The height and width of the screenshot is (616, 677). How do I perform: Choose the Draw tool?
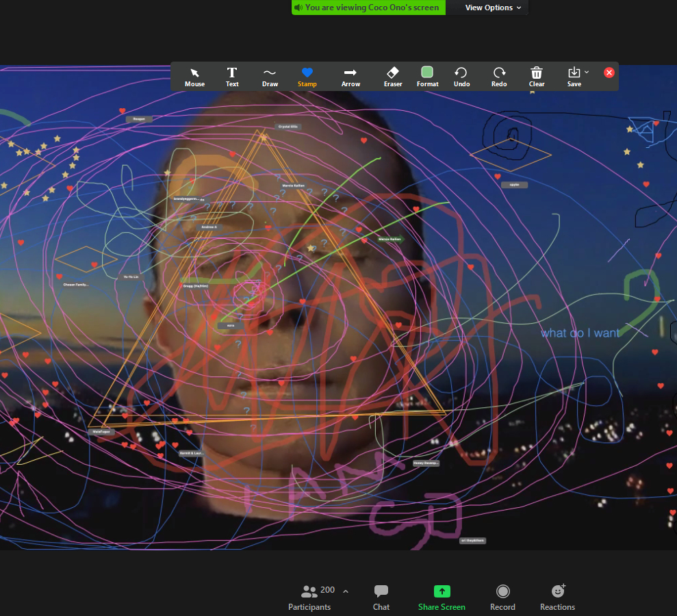pyautogui.click(x=270, y=77)
